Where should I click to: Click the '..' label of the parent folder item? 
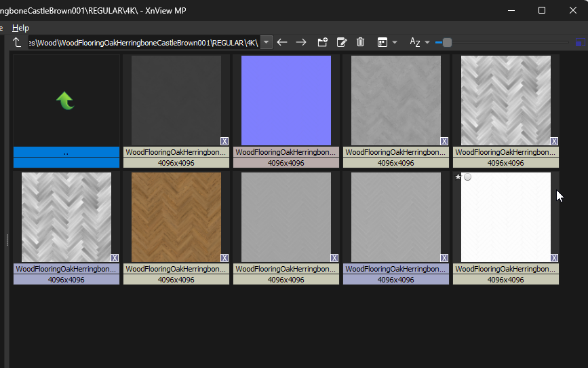(66, 152)
